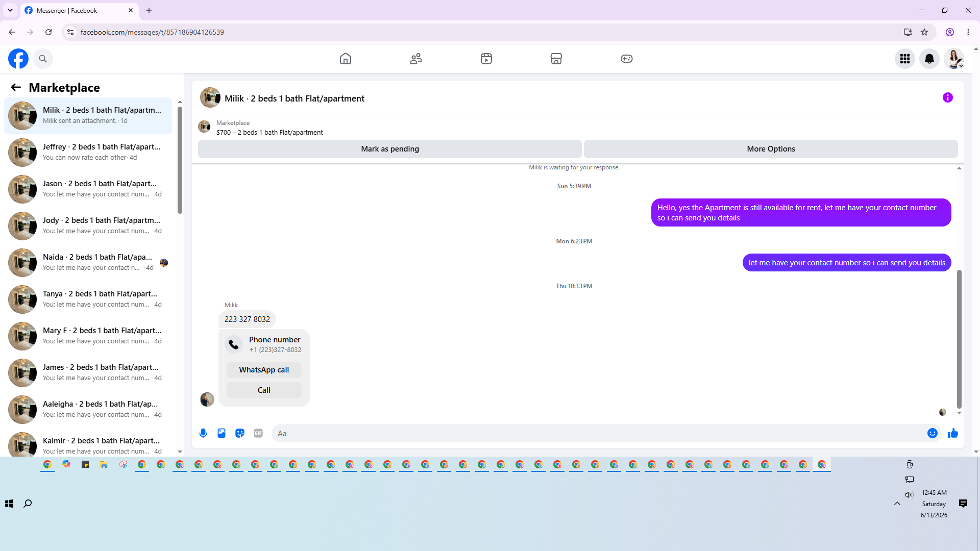Click Mark as pending
The image size is (980, 551).
pyautogui.click(x=390, y=149)
